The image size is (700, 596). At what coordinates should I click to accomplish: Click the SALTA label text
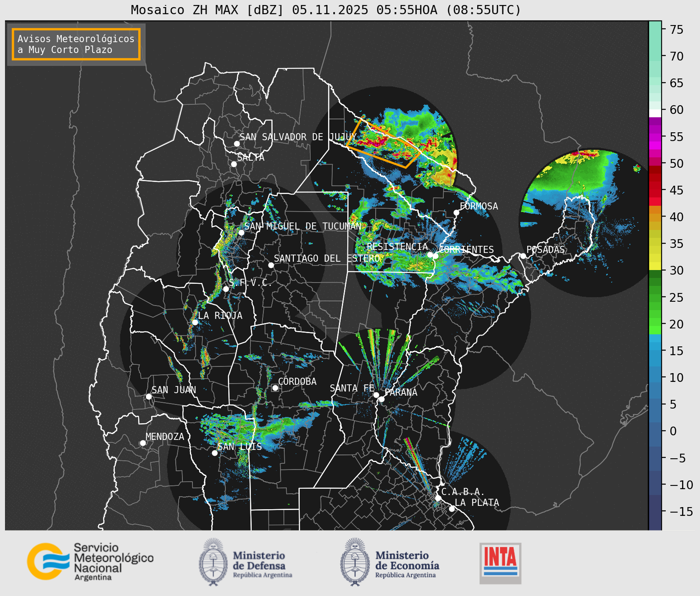click(x=251, y=157)
